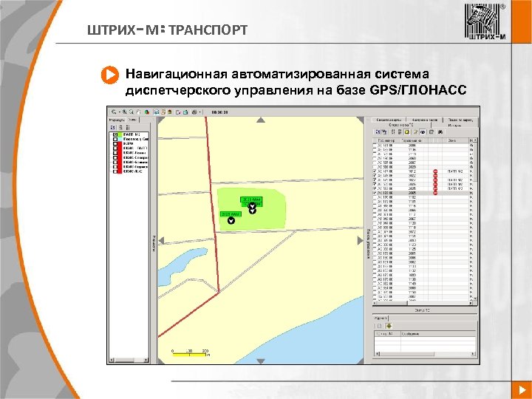Select the hand pan tool
The width and height of the screenshot is (532, 399).
138,112
